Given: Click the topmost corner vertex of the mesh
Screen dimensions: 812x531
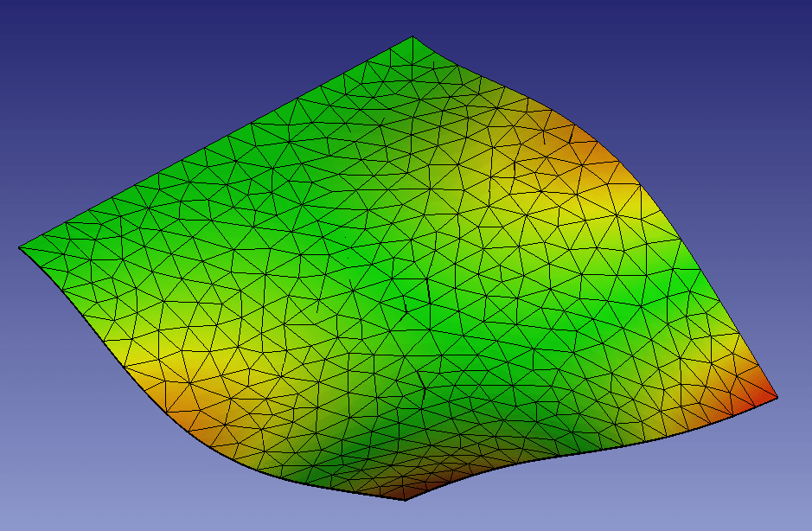Looking at the screenshot, I should point(412,37).
